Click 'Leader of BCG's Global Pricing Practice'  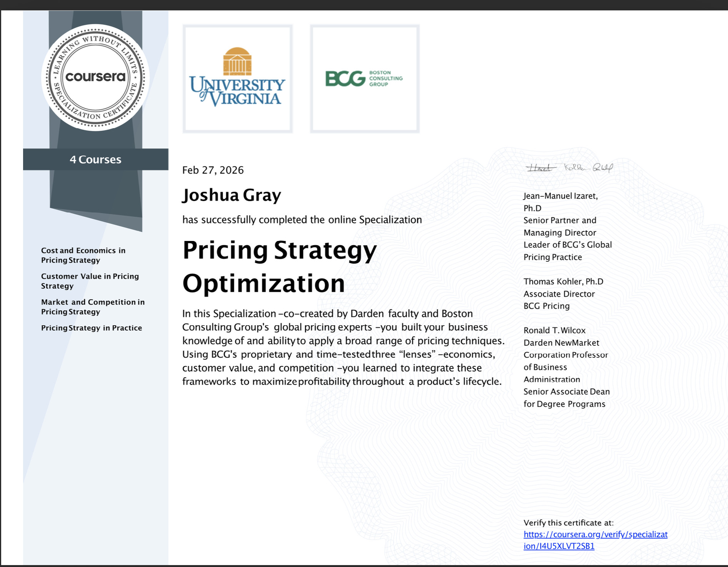point(568,251)
